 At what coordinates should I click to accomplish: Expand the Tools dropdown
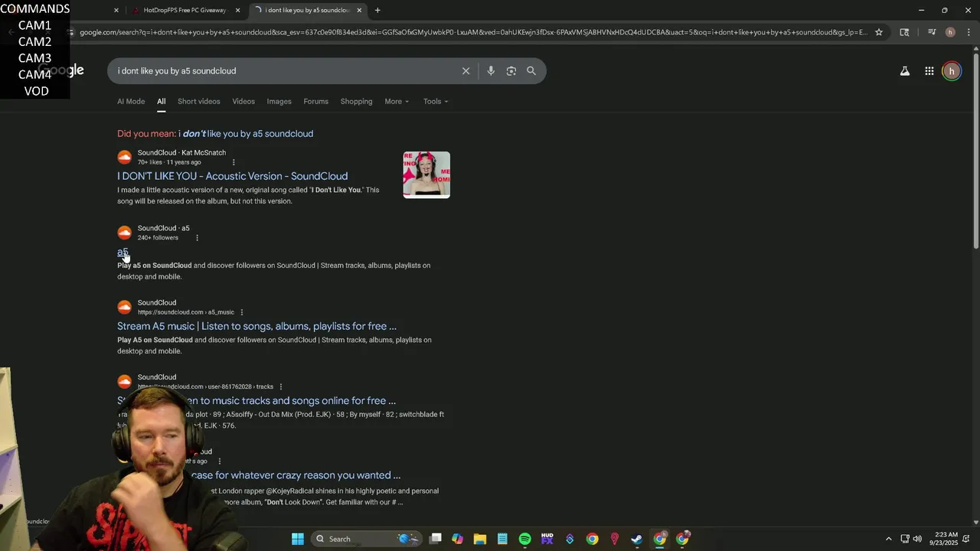pos(436,101)
